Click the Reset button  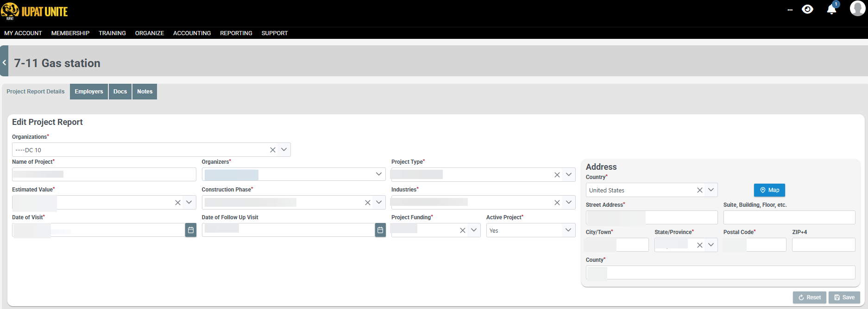pyautogui.click(x=810, y=297)
